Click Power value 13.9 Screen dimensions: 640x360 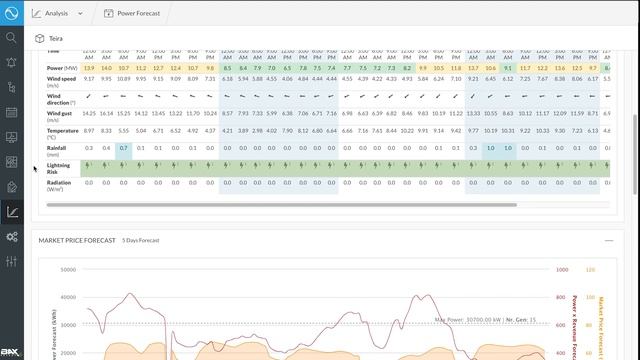[x=89, y=68]
